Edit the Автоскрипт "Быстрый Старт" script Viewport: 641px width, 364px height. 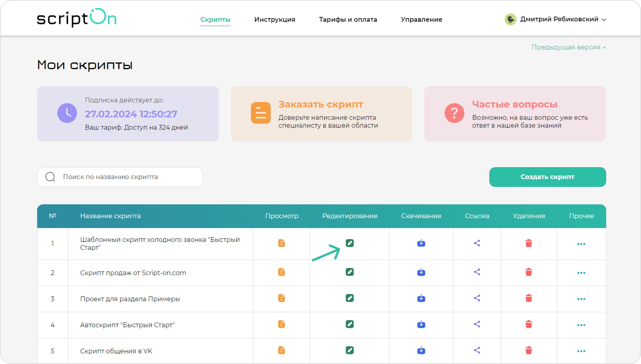coord(350,324)
